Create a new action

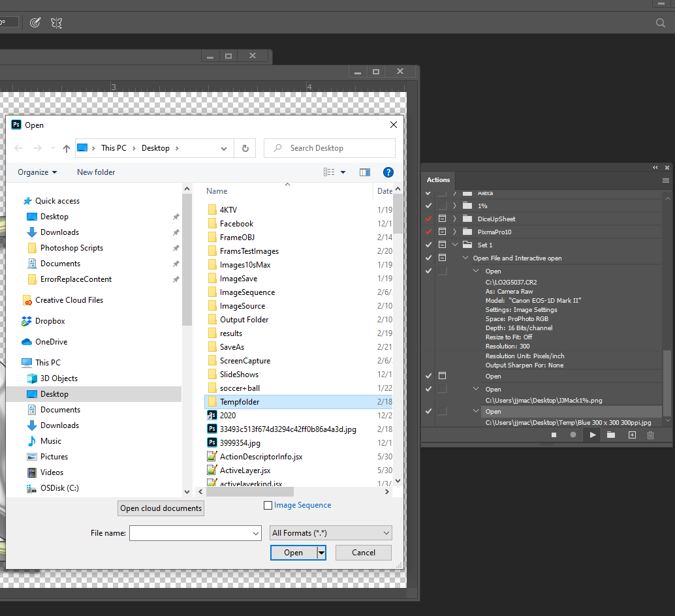(x=632, y=435)
